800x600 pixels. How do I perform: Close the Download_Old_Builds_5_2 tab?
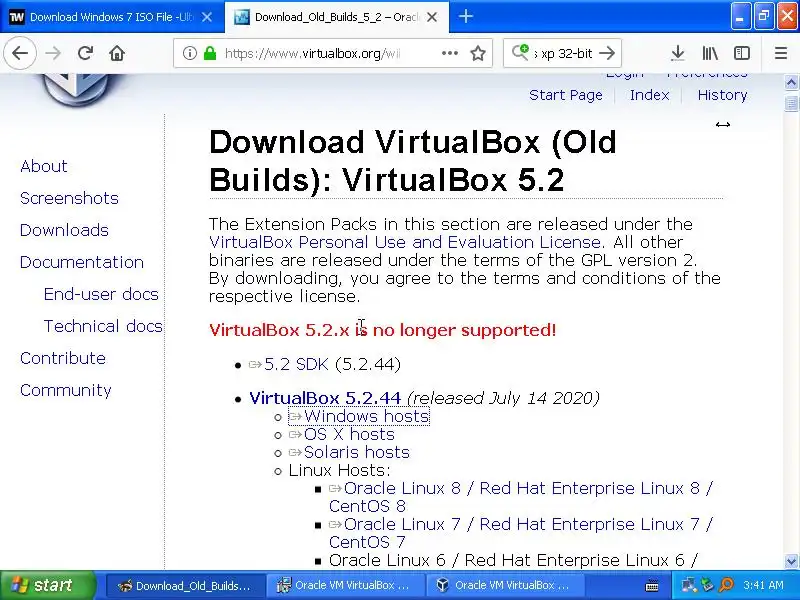432,17
